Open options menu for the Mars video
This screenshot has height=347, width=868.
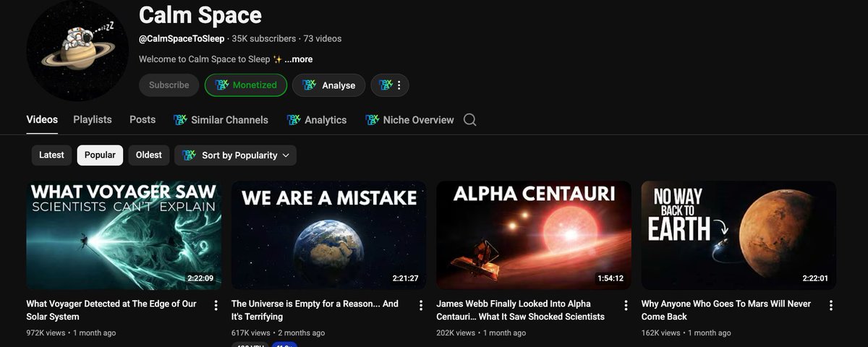click(x=830, y=306)
